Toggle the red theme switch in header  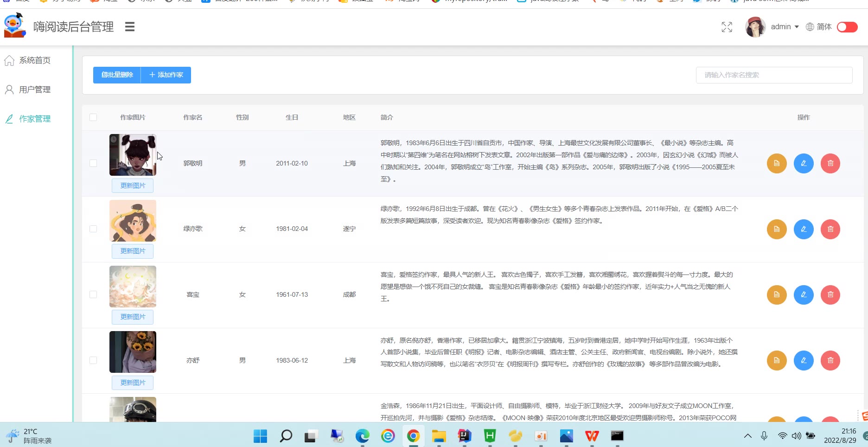[847, 27]
